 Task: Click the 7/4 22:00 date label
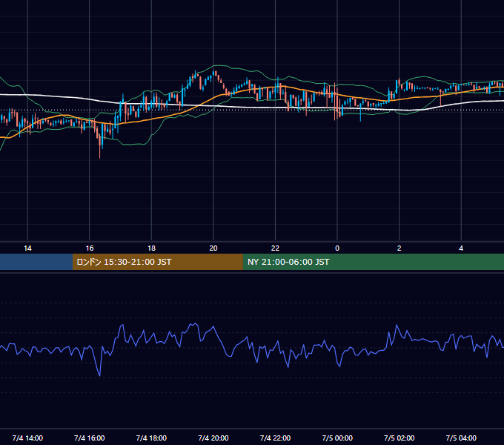[x=275, y=438]
